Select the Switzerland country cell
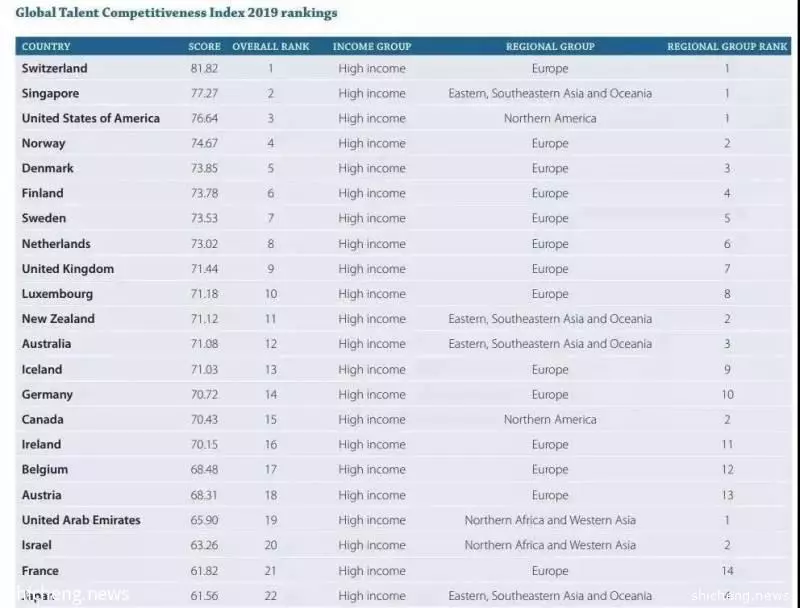 (55, 68)
